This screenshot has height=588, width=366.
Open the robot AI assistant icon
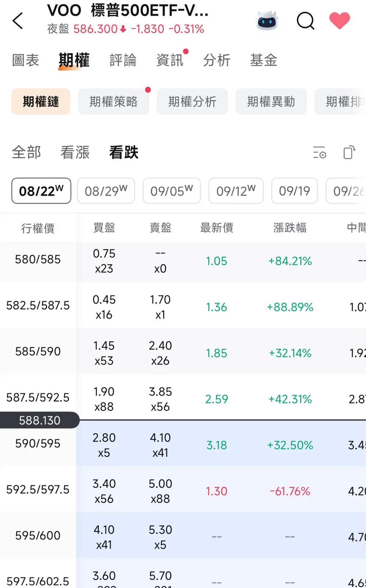(267, 21)
